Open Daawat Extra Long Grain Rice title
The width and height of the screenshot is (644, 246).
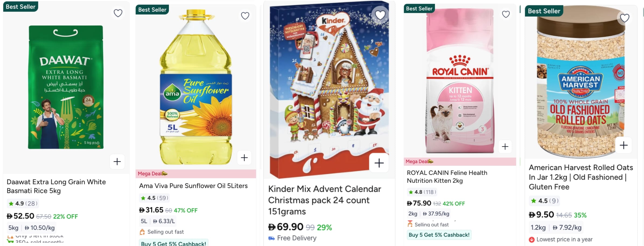point(56,186)
